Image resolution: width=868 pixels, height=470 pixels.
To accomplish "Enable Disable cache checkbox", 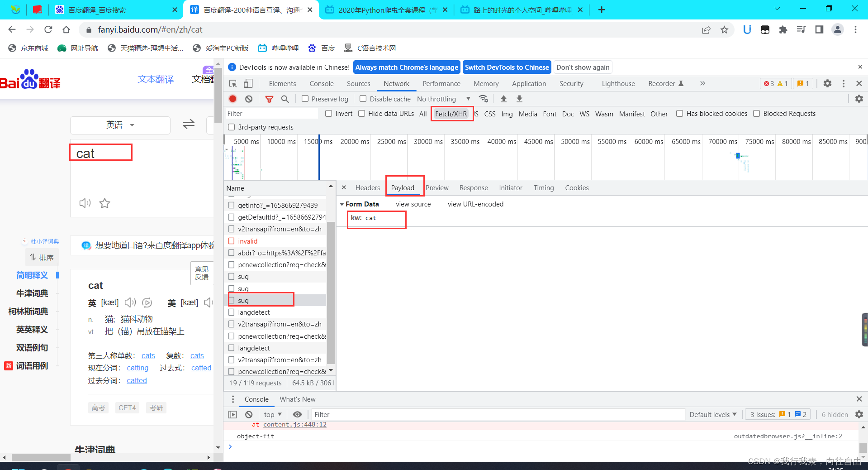I will click(363, 99).
